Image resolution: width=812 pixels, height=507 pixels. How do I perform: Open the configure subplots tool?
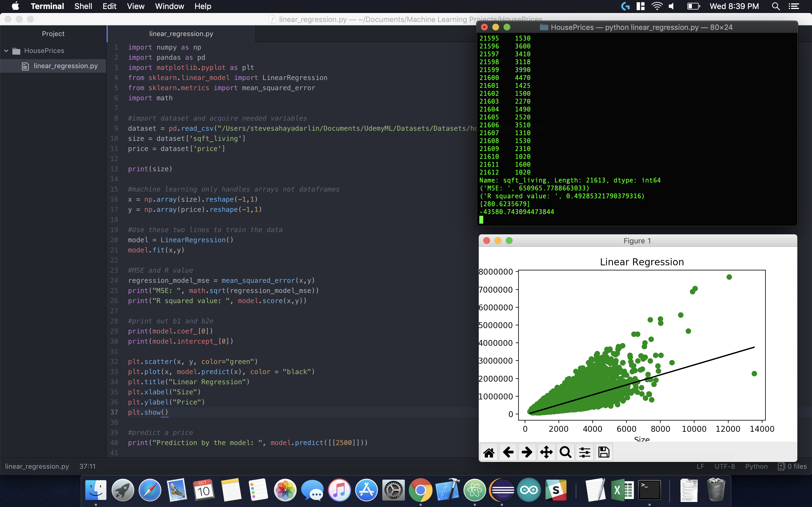tap(584, 452)
